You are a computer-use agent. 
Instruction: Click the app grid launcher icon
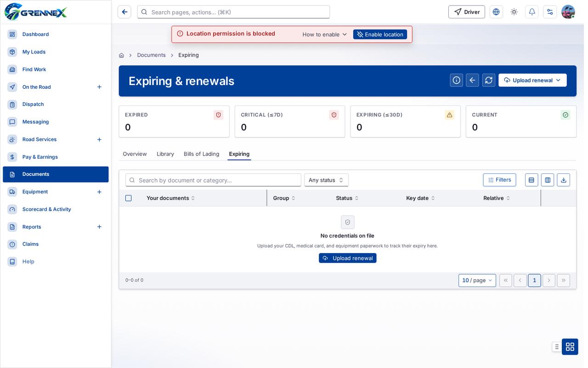(x=570, y=346)
